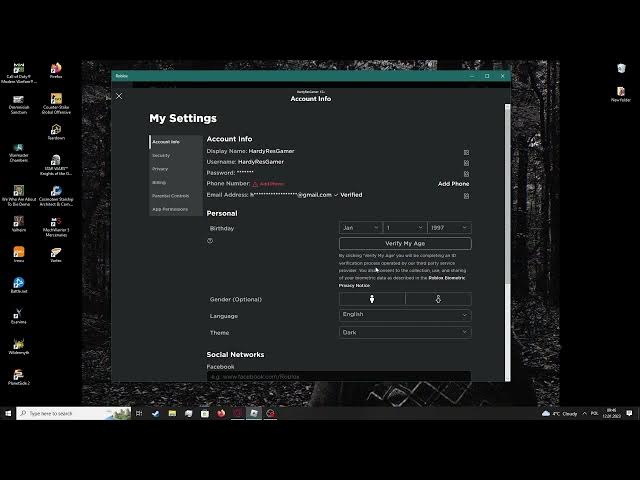
Task: Open the Language dropdown
Action: 405,315
